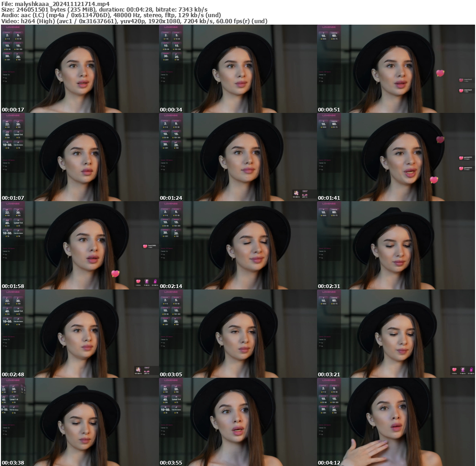Image resolution: width=476 pixels, height=466 pixels.
Task: Select the frame at 00:03:55
Action: point(238,422)
